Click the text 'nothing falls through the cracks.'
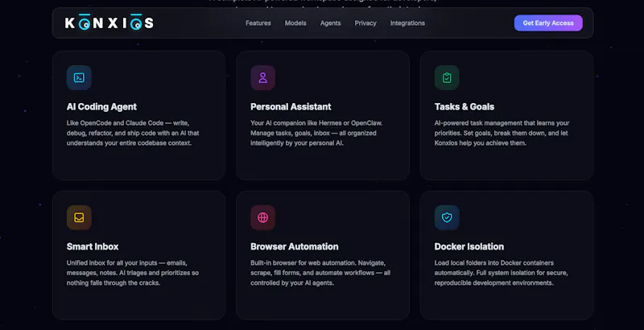Viewport: 644px width, 330px height. click(x=114, y=283)
